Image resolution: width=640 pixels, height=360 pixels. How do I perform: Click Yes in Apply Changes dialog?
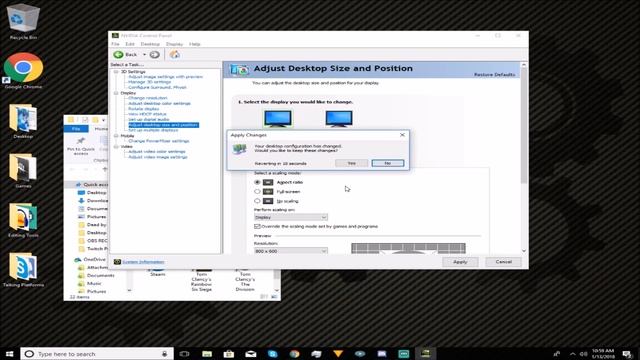click(x=351, y=163)
